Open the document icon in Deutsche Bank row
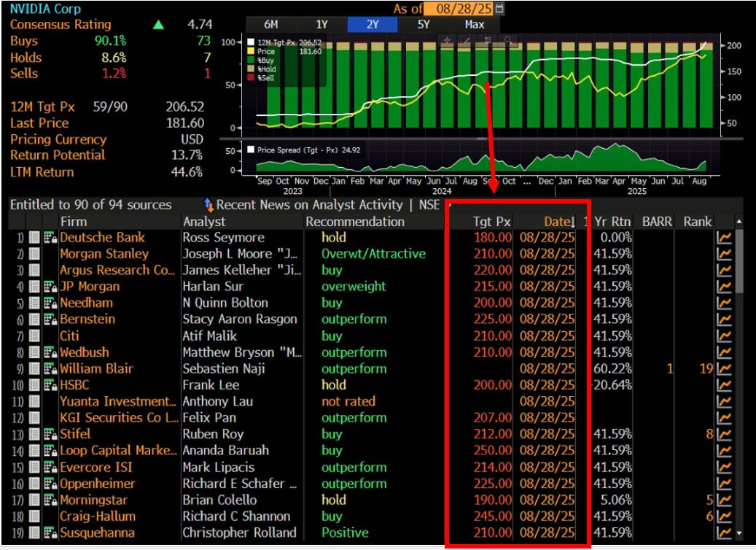Screen dimensions: 756x550 34,237
